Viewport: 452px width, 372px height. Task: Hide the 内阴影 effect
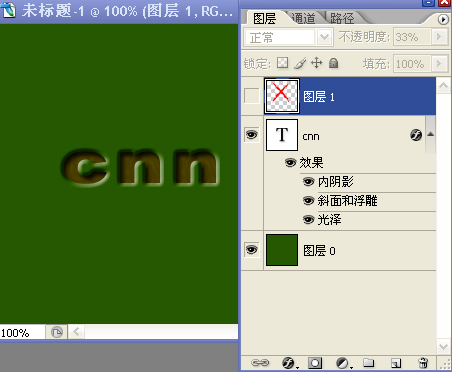click(308, 182)
